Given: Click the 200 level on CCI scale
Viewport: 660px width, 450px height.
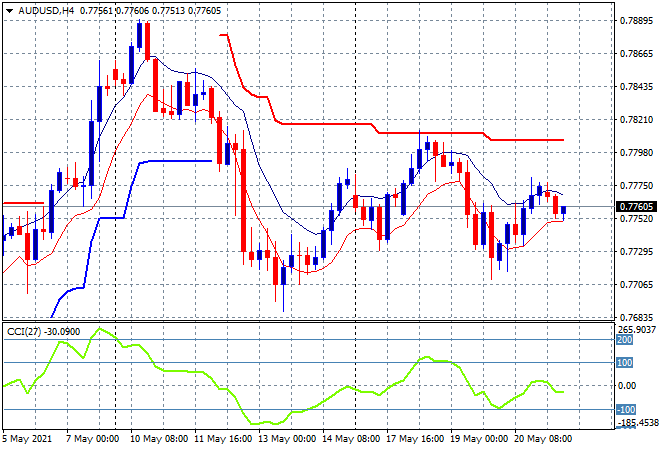Looking at the screenshot, I should [625, 340].
